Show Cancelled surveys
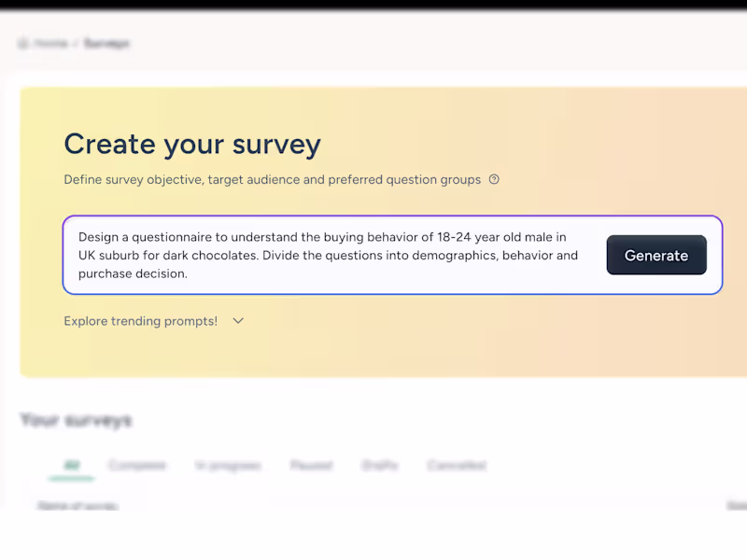This screenshot has height=560, width=747. pyautogui.click(x=456, y=466)
